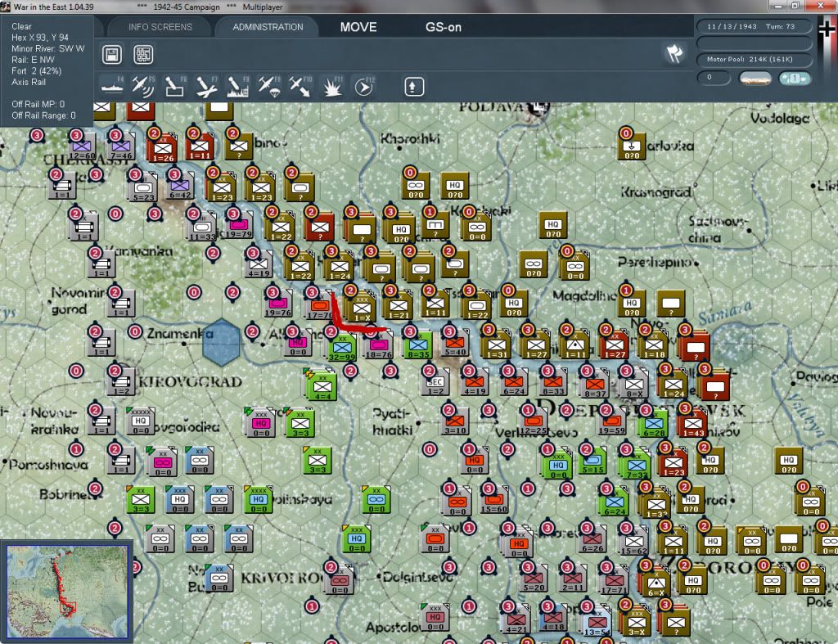Select the orange unit labeled 12=25
838x644 pixels.
click(x=534, y=421)
